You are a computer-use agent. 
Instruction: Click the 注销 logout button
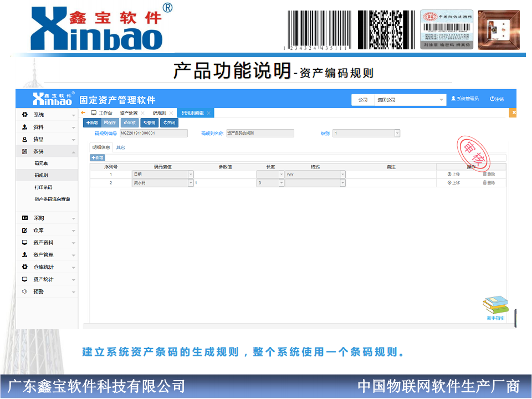[497, 99]
